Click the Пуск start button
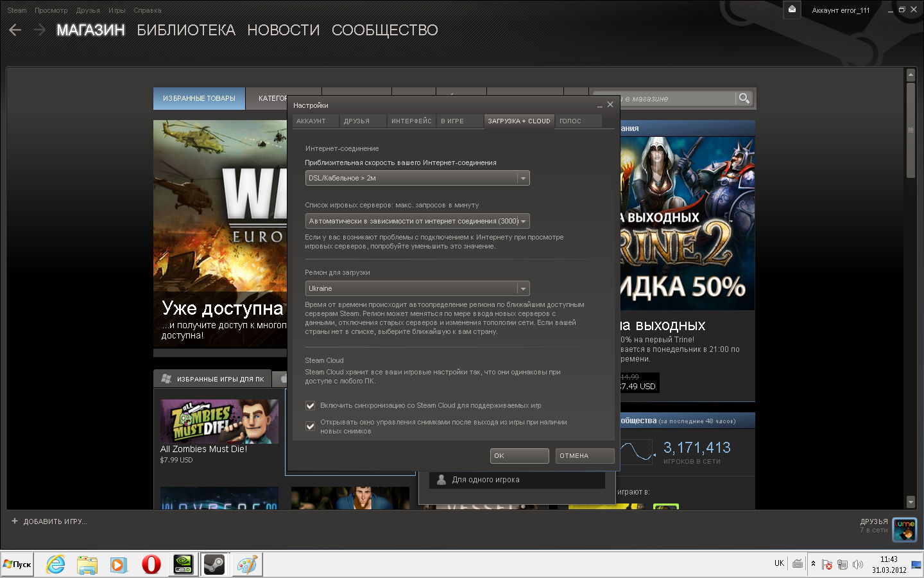 17,565
